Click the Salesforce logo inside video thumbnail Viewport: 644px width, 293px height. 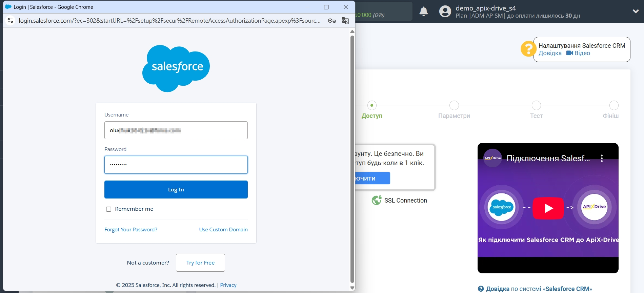pyautogui.click(x=502, y=207)
